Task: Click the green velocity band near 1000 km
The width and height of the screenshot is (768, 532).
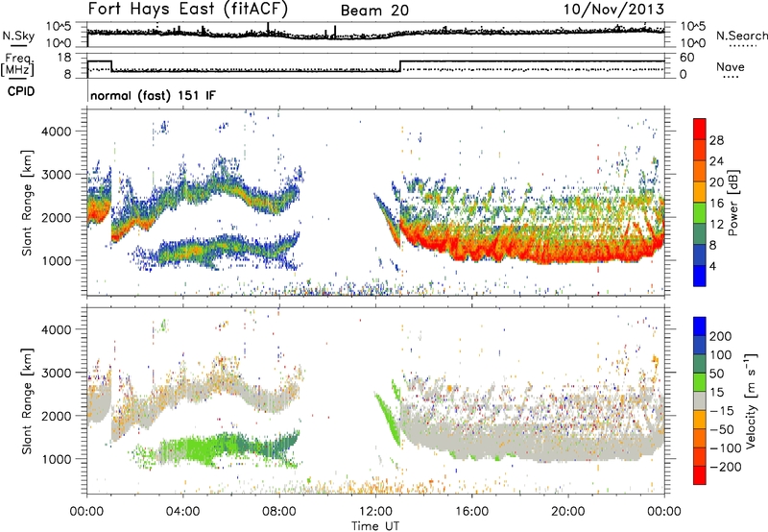Action: 215,448
